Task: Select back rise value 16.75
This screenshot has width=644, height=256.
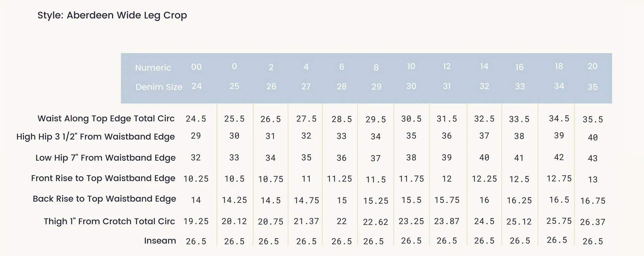Action: [592, 201]
